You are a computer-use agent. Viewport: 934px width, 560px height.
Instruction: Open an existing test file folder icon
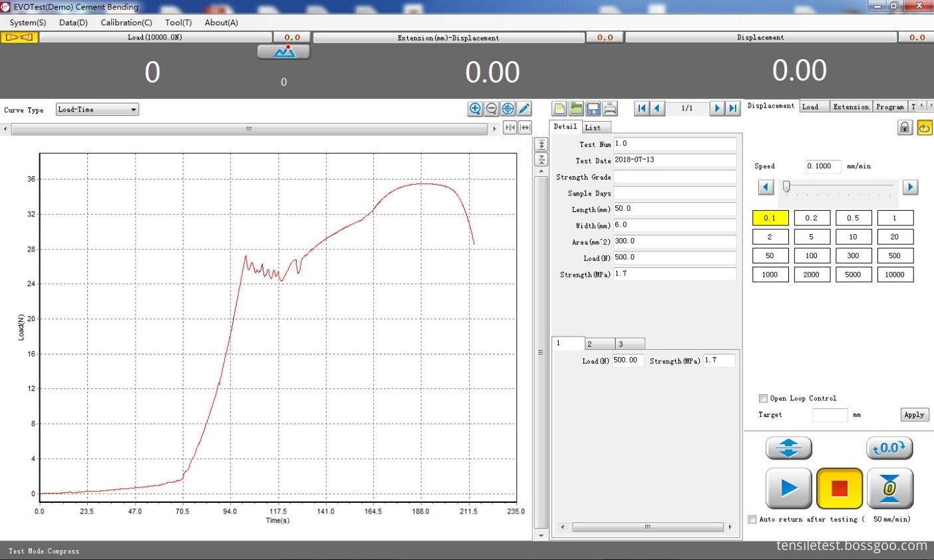[576, 108]
